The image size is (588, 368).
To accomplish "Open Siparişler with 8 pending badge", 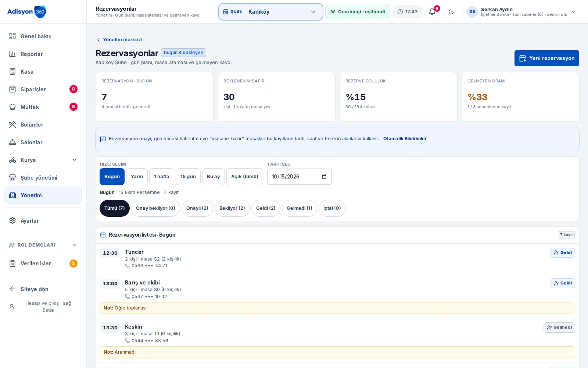I will tap(43, 89).
